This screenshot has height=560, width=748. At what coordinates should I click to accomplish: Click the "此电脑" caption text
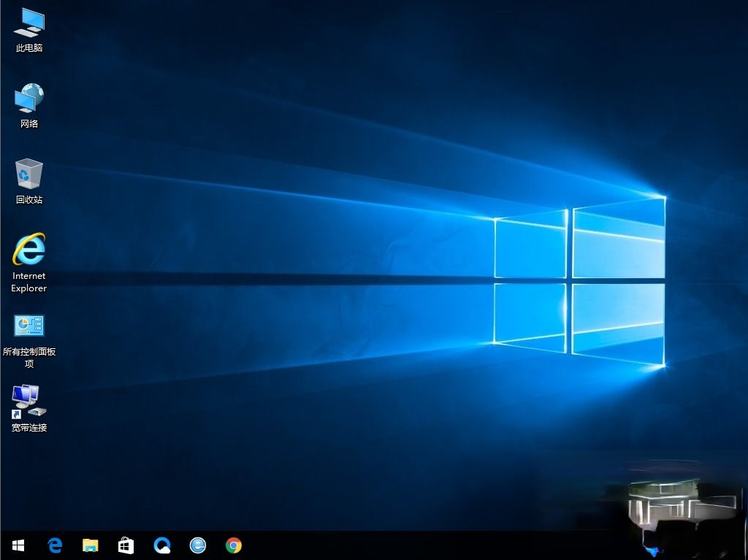click(29, 48)
